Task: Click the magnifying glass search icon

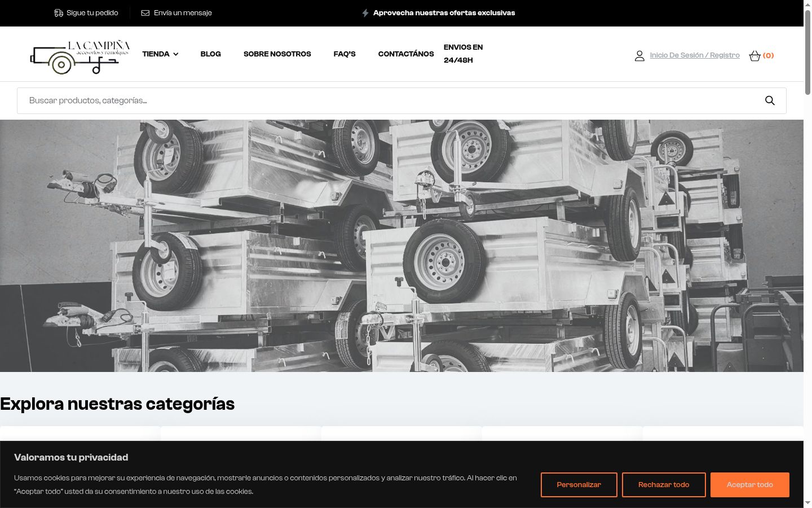Action: pyautogui.click(x=770, y=100)
